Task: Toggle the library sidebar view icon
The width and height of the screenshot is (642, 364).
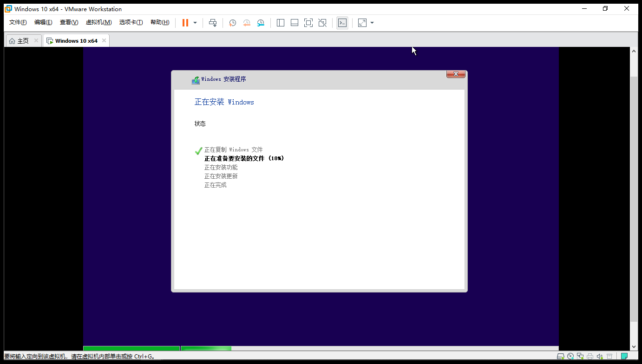Action: (281, 23)
